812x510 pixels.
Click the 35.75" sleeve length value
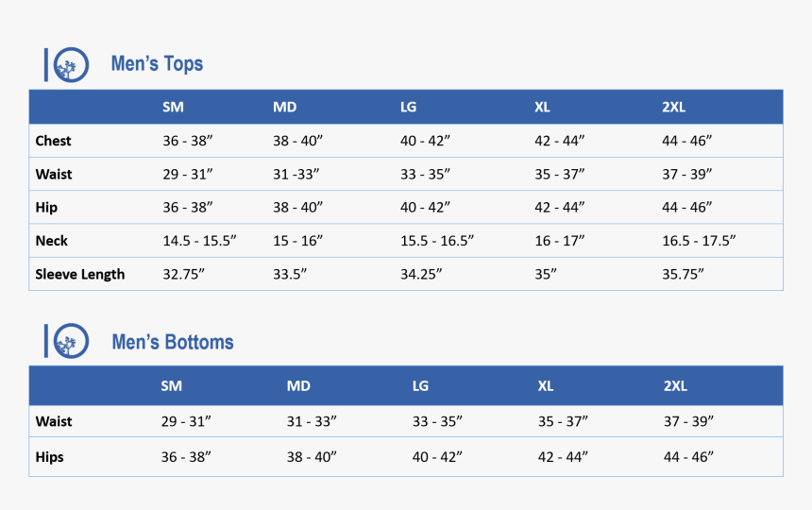[683, 274]
